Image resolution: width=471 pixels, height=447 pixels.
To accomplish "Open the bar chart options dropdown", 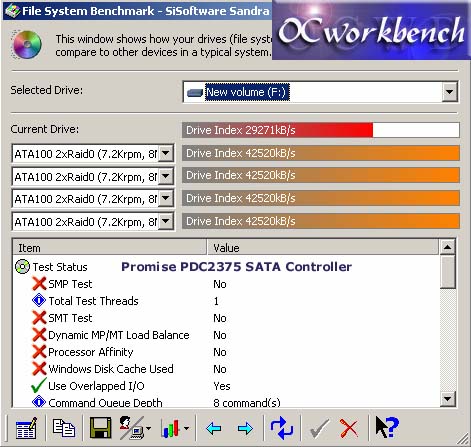I will [187, 428].
